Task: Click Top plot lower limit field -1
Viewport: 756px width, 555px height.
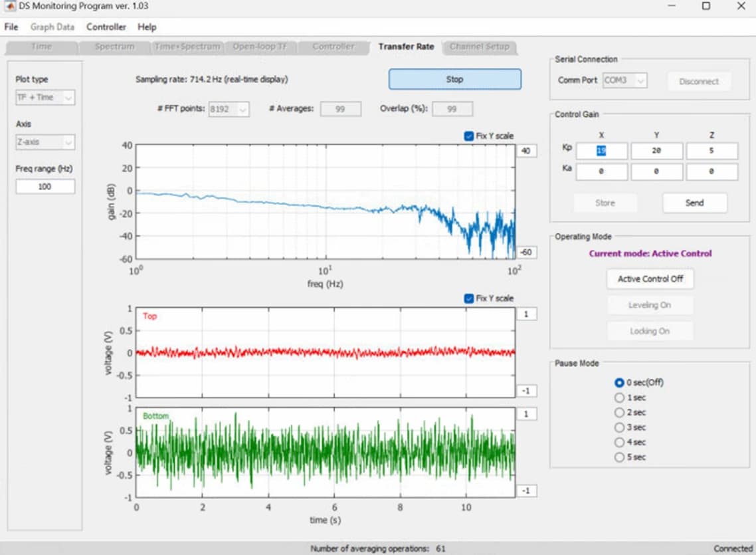Action: pyautogui.click(x=527, y=391)
